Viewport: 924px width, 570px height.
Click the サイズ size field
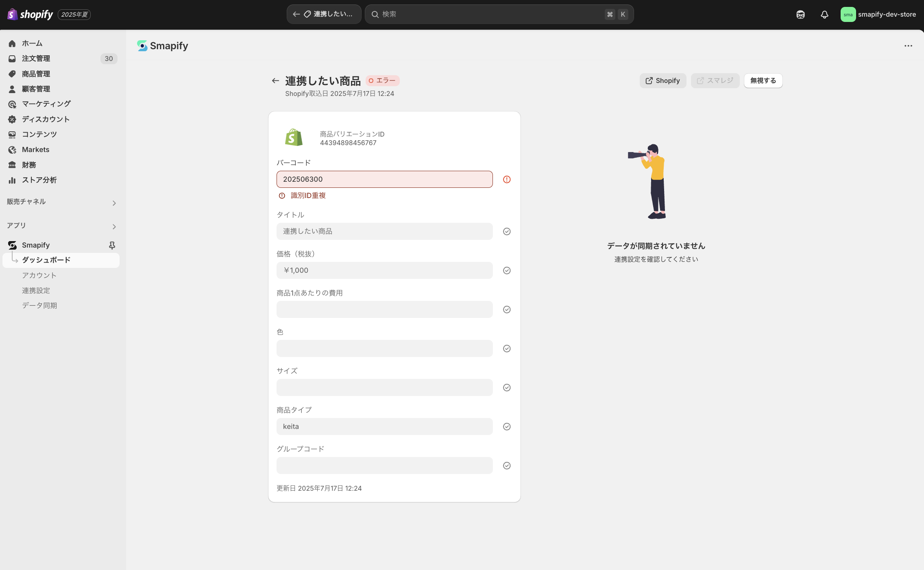[x=384, y=387]
